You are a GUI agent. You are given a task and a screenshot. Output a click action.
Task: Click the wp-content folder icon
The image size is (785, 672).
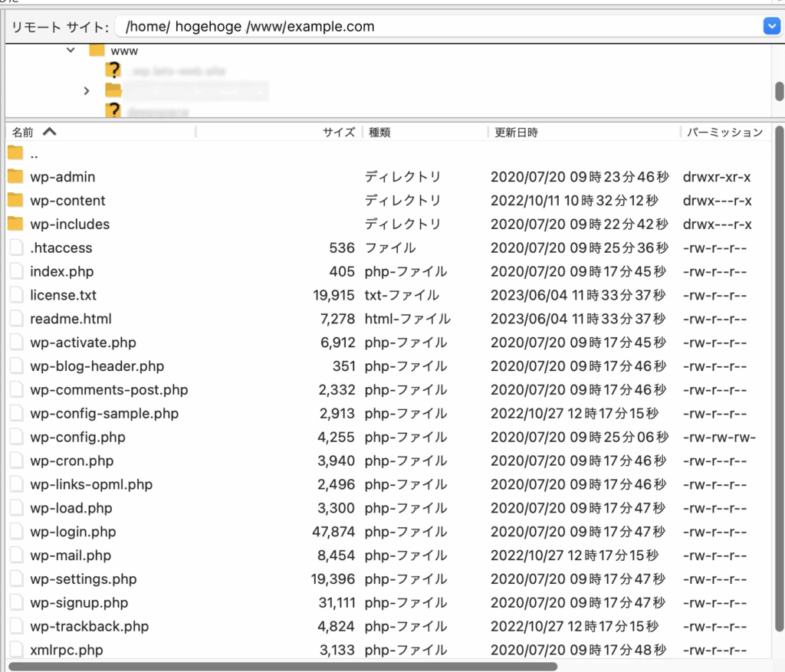click(x=15, y=200)
